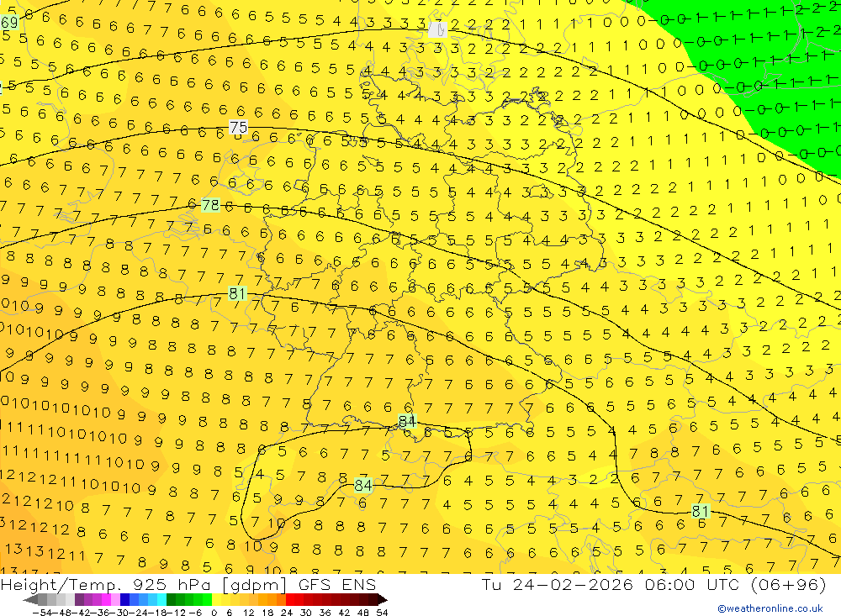Viewport: 841px width, 616px height.
Task: Click the "[gdpm]" unit text
Action: 254,585
